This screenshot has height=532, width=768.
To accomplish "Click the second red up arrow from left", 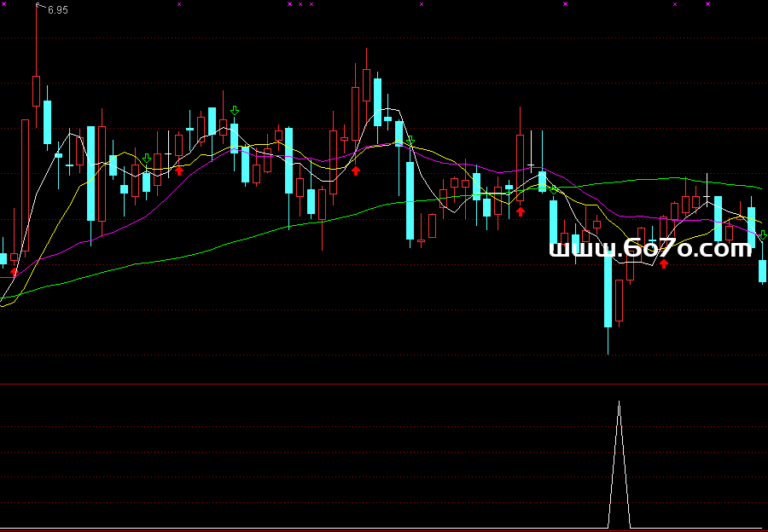I will (x=179, y=171).
